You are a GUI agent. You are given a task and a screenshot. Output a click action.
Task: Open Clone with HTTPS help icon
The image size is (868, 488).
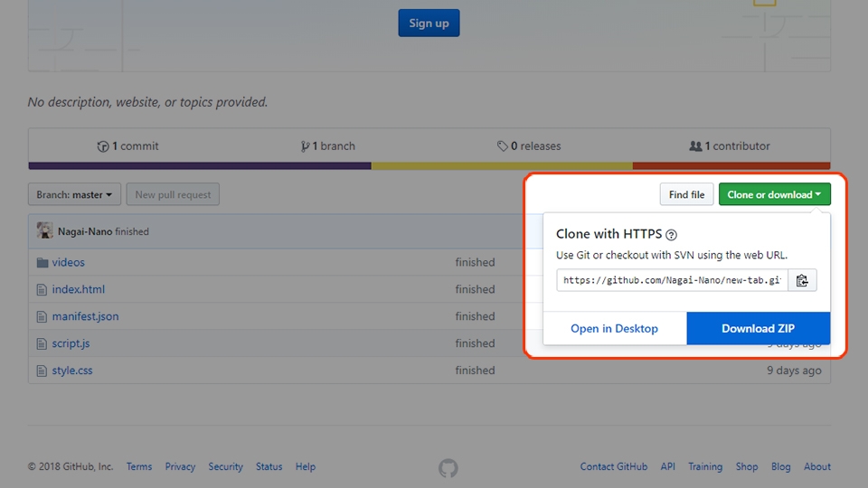672,235
